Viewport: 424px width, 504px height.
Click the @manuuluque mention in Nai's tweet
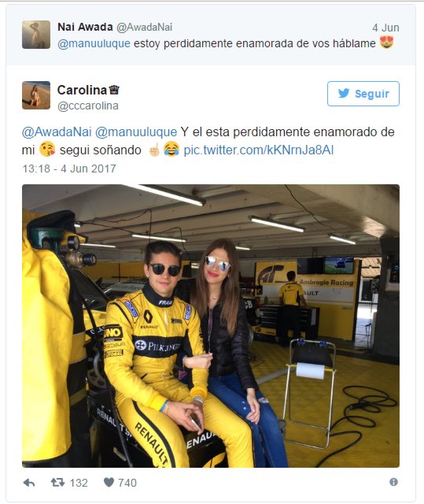point(94,43)
